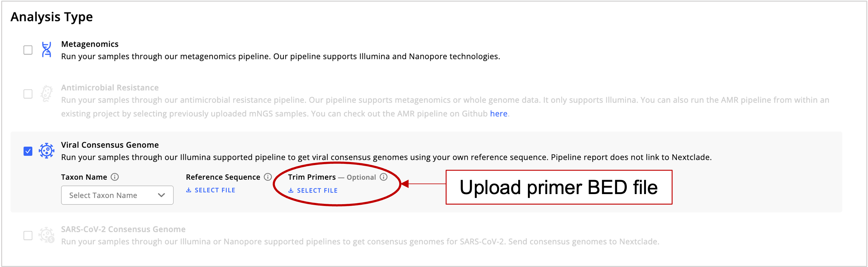This screenshot has height=267, width=868.
Task: Expand the taxon dropdown chevron arrow
Action: (161, 195)
